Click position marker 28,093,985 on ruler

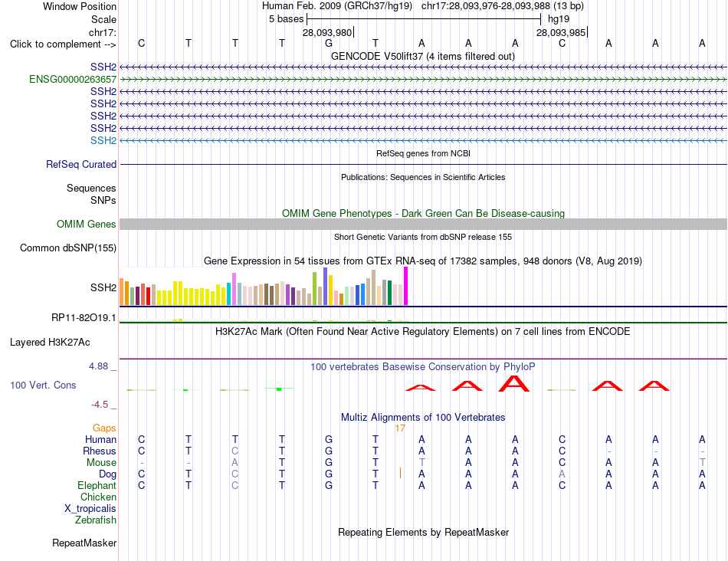point(561,32)
